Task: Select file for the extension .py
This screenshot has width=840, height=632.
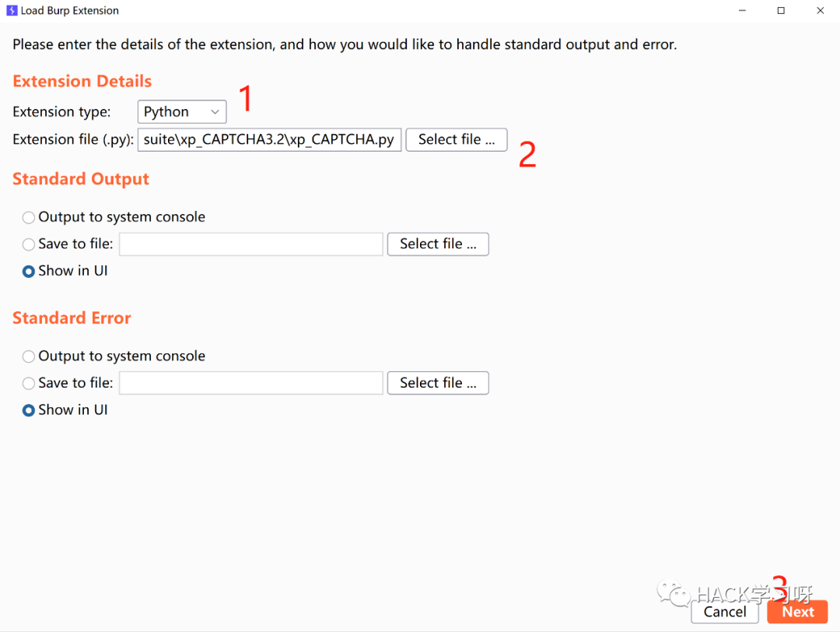Action: pos(457,139)
